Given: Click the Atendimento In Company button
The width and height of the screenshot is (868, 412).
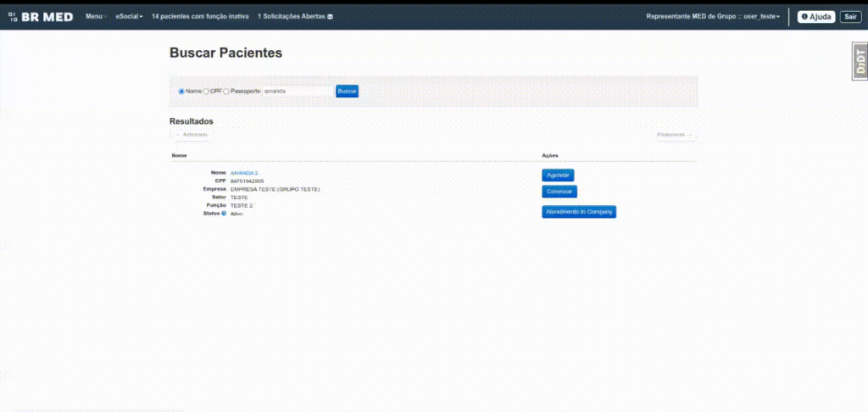Looking at the screenshot, I should 578,212.
